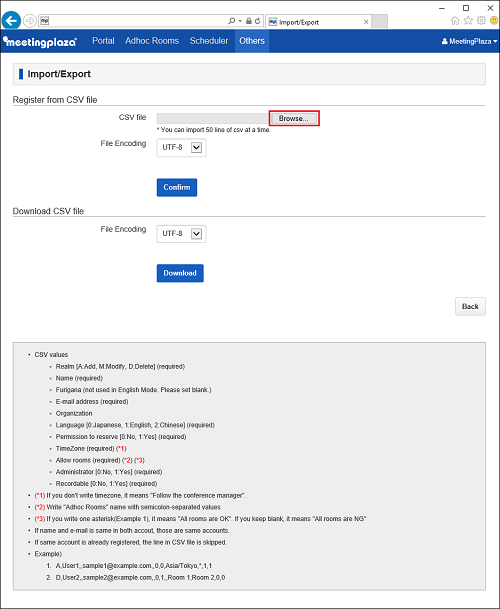Viewport: 500px width, 609px height.
Task: Open favorites star icon
Action: tap(468, 21)
